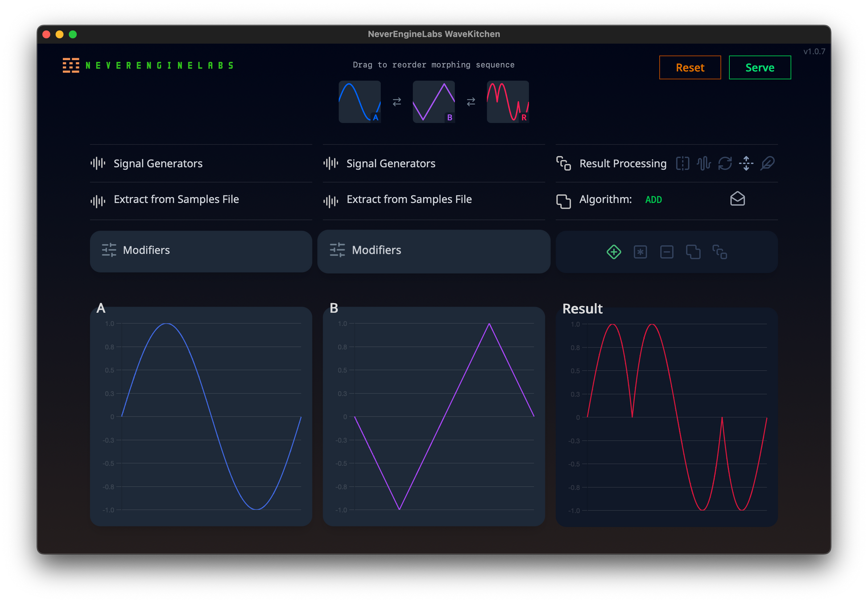Expand the middle column Modifiers panel

[433, 250]
